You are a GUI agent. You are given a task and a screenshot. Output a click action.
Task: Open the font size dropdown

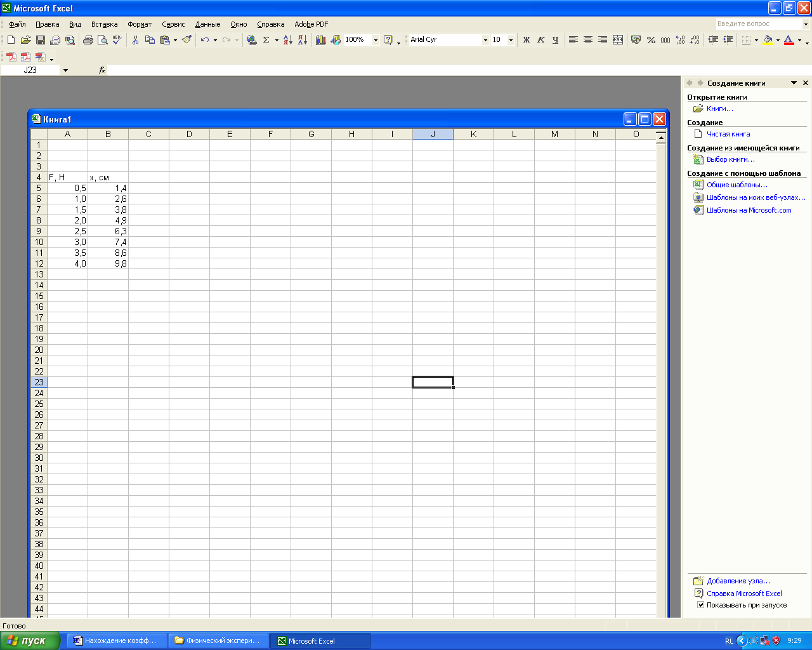[511, 40]
